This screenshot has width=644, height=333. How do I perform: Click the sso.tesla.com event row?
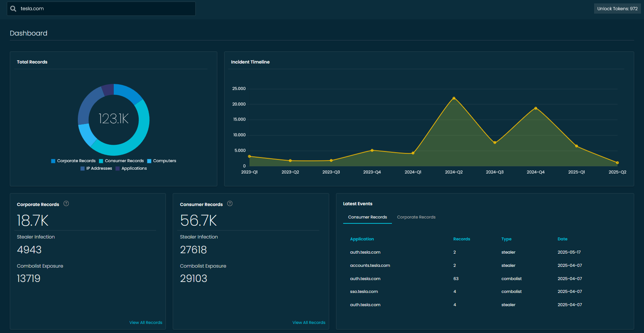pyautogui.click(x=485, y=291)
